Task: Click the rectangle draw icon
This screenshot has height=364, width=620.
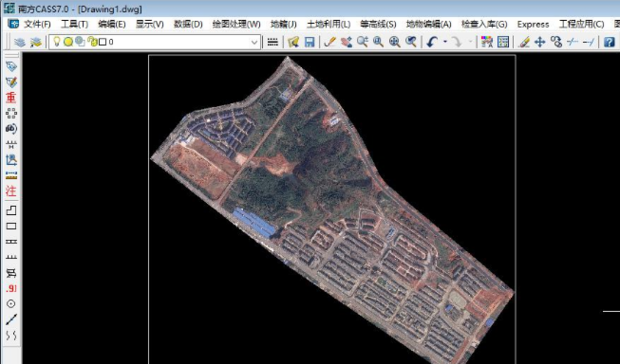Action: pyautogui.click(x=11, y=226)
